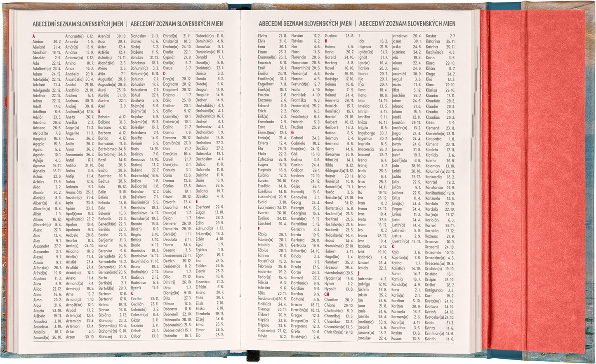Viewport: 596px width, 364px height.
Task: Select the name Astéria
Action: pos(104,52)
